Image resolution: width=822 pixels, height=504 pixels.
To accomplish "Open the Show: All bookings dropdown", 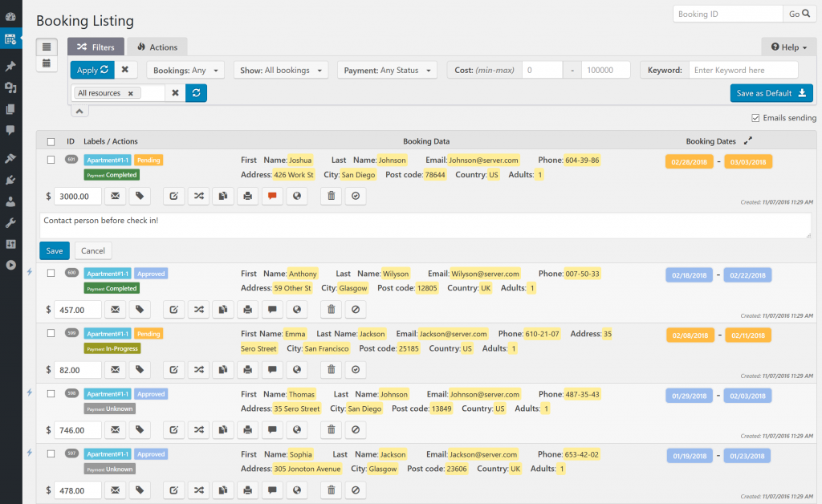I will [x=279, y=69].
